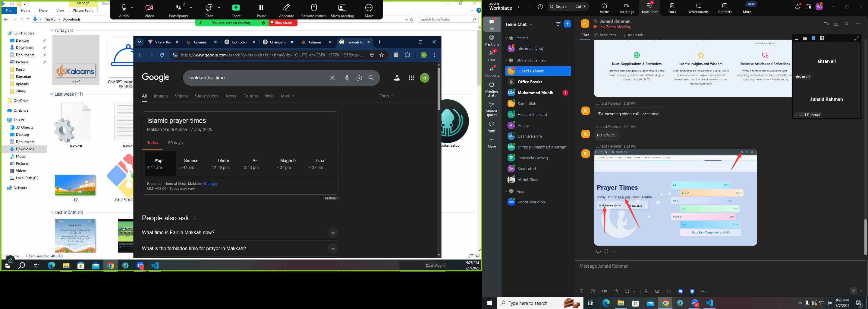The image size is (868, 309).
Task: Click the voice search microphone in Google
Action: 347,78
